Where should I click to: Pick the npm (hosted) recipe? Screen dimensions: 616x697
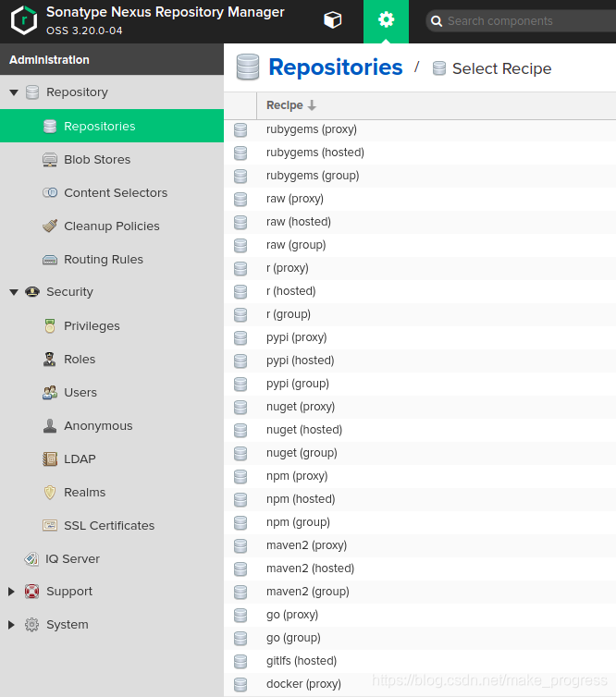[420, 499]
